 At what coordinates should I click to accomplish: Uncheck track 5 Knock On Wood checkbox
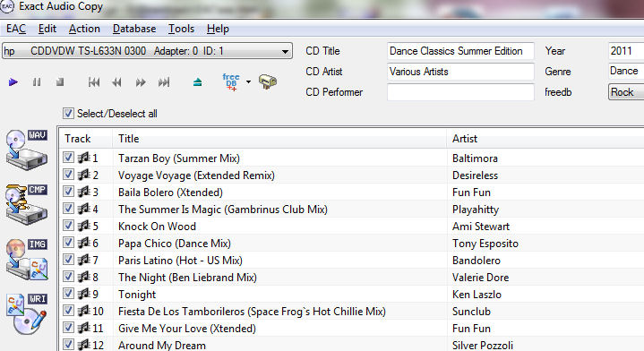[x=68, y=226]
